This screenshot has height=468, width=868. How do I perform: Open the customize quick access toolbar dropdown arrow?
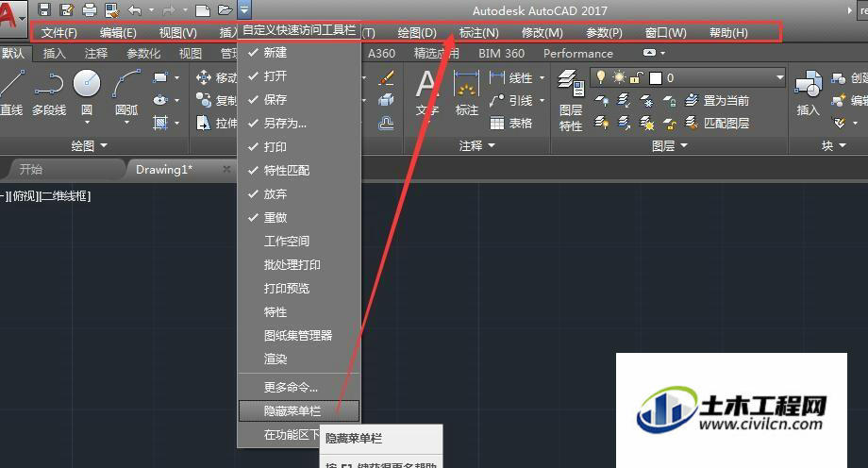click(x=244, y=9)
